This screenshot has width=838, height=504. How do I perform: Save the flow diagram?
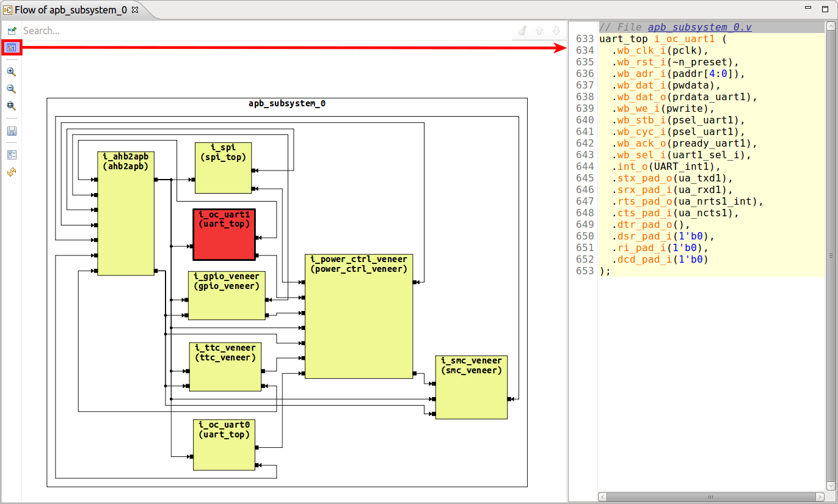(x=11, y=130)
